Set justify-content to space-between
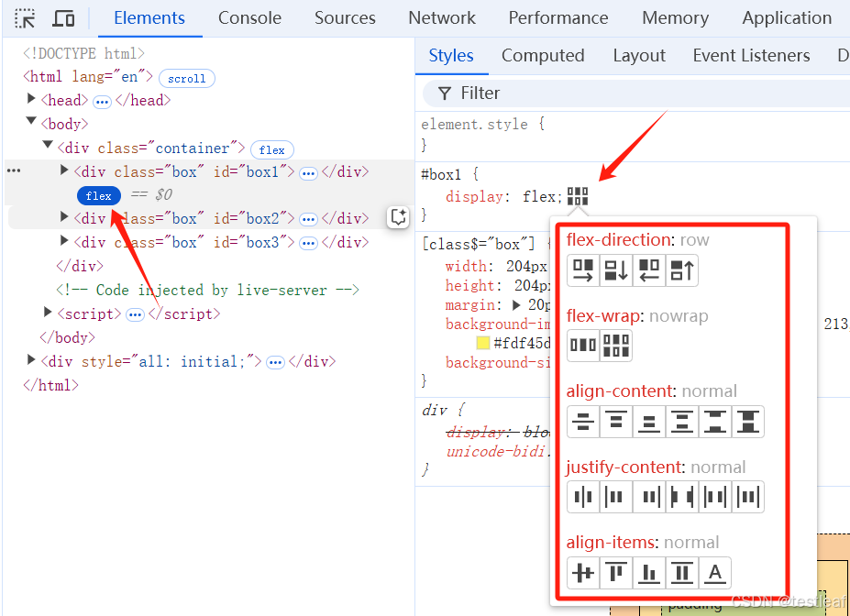This screenshot has height=616, width=850. coord(682,497)
